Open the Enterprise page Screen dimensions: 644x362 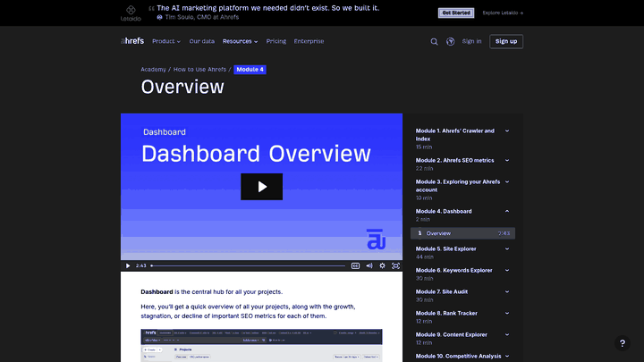click(x=309, y=41)
